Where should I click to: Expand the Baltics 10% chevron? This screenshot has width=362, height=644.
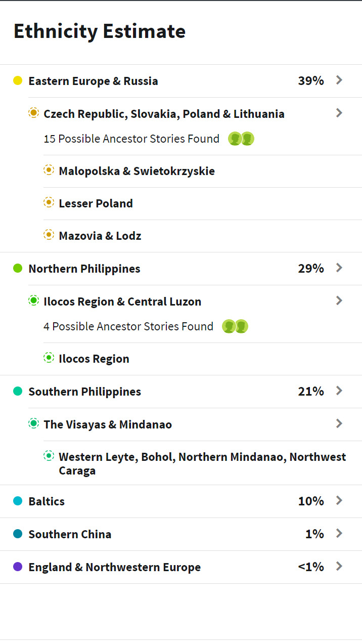(339, 500)
